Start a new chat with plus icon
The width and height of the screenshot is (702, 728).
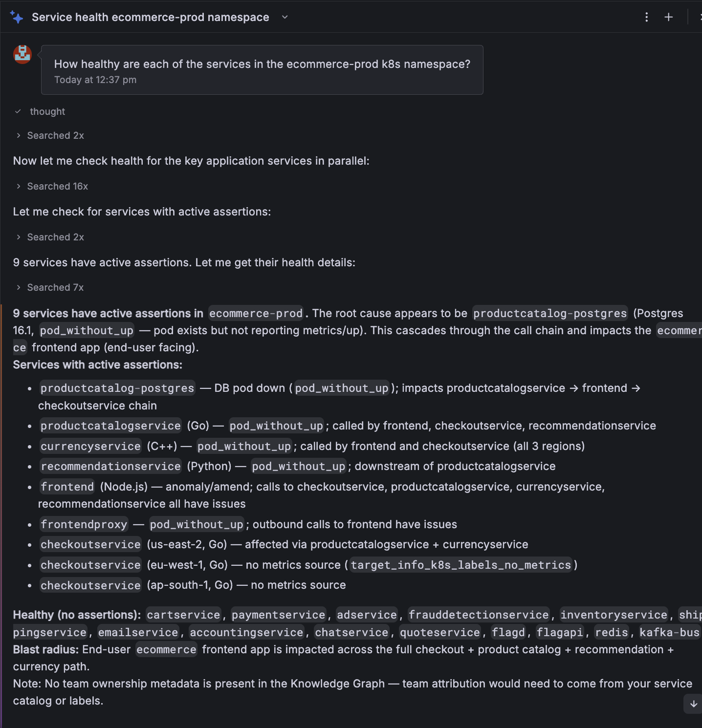668,17
